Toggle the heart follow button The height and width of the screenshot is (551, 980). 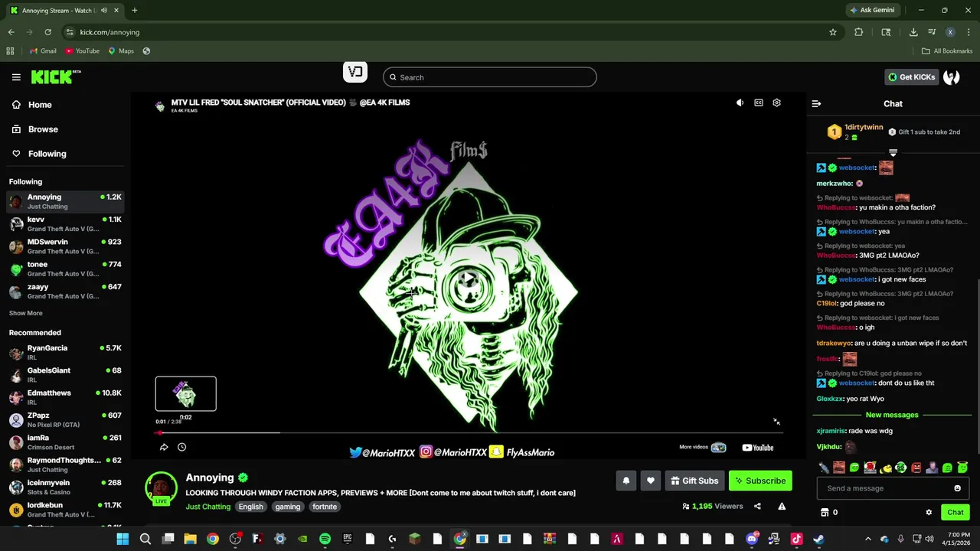[651, 481]
